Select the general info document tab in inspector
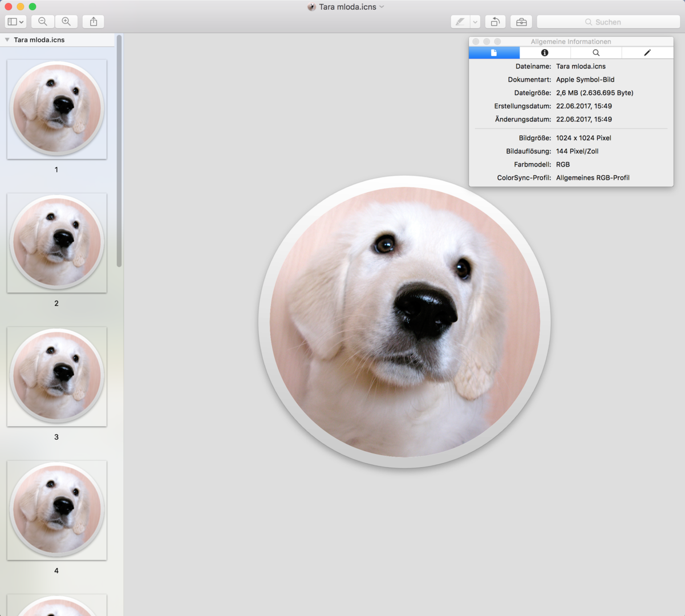Viewport: 685px width, 616px height. (x=494, y=52)
